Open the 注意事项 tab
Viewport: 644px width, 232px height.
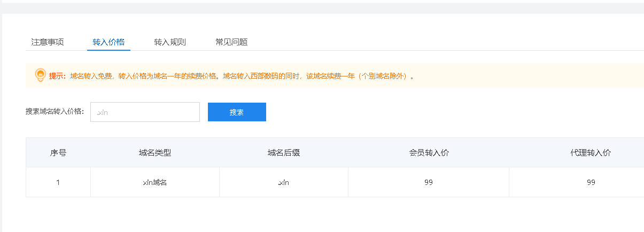(48, 42)
